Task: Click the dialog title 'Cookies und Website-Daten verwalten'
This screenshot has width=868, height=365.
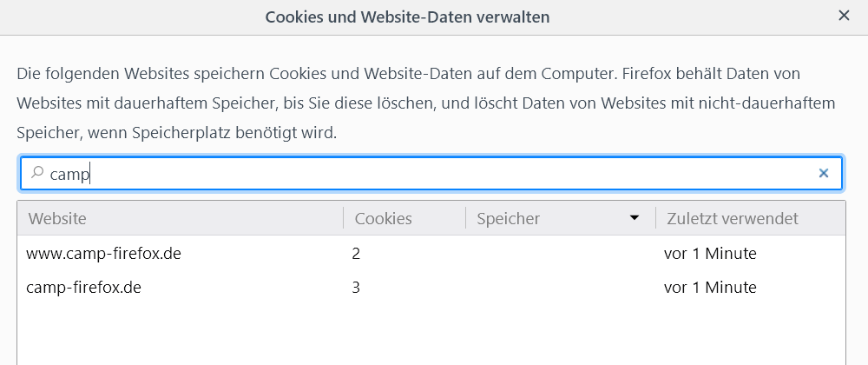Action: (x=407, y=17)
